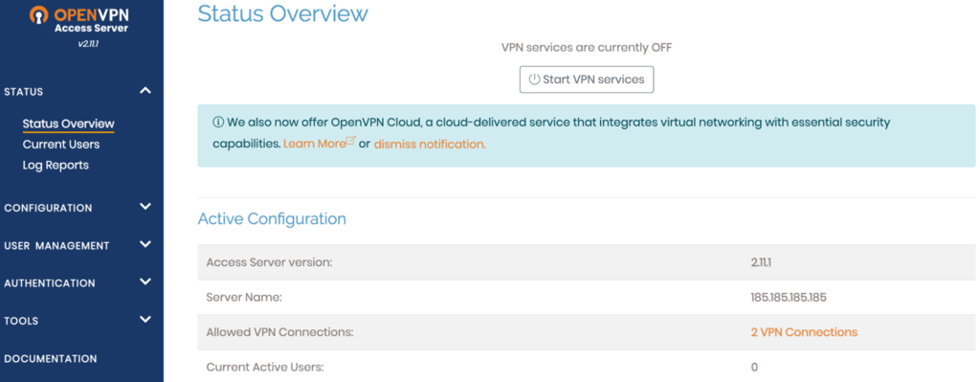Dismiss the OpenVPN Cloud notification

click(430, 145)
